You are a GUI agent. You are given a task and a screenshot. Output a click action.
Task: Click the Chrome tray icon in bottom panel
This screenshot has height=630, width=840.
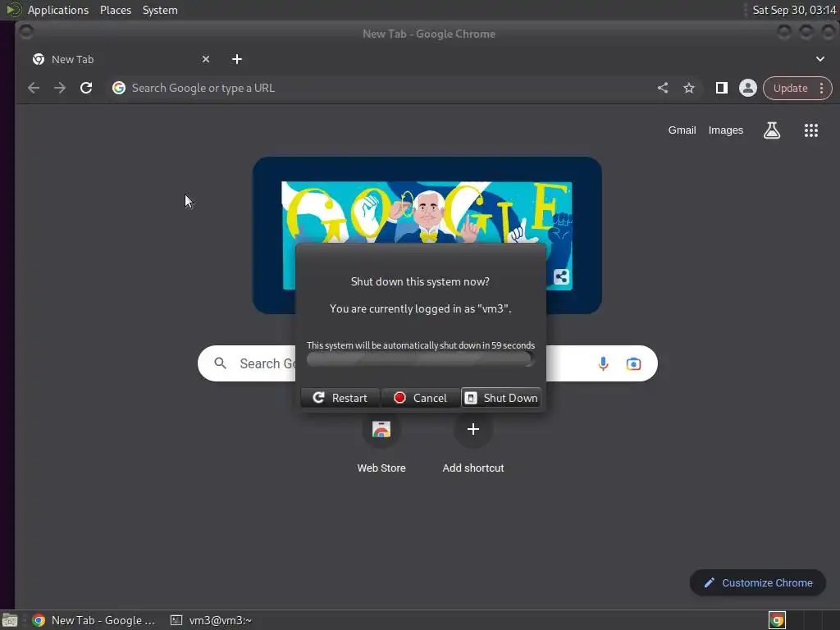(x=776, y=620)
